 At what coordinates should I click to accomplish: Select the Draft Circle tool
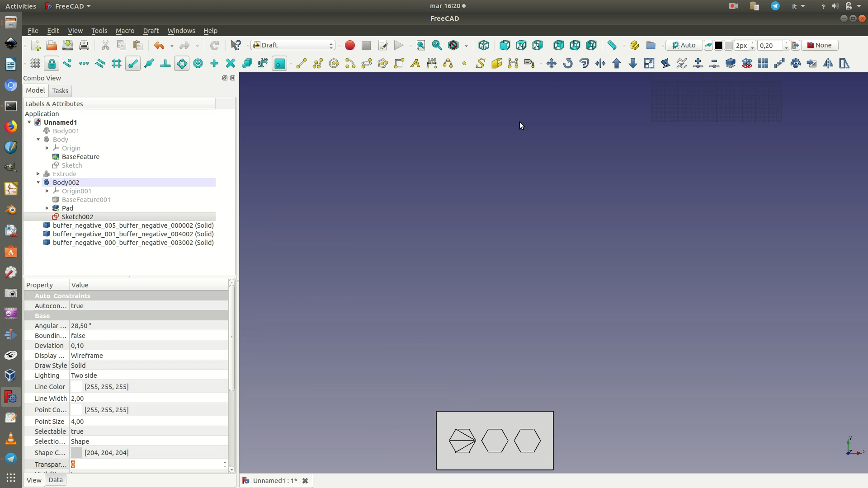(334, 63)
